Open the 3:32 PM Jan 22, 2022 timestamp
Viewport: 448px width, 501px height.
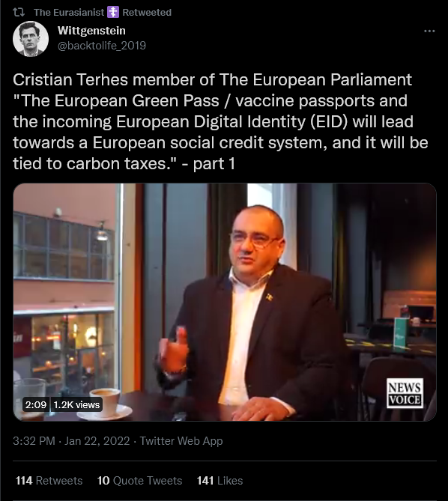[x=71, y=441]
